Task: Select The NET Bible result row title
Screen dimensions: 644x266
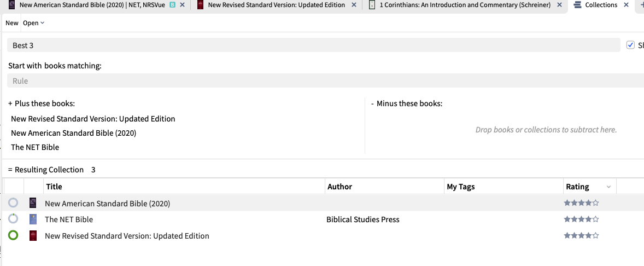Action: click(68, 219)
